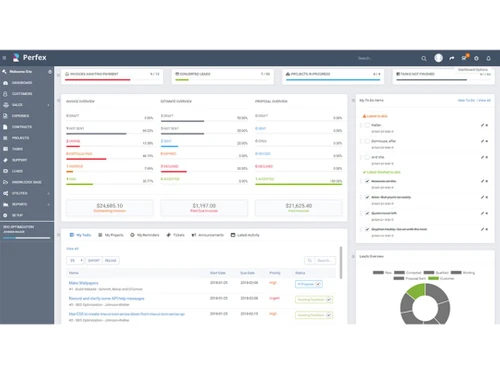500x375 pixels.
Task: Click View all link above tasks table
Action: pos(72,249)
